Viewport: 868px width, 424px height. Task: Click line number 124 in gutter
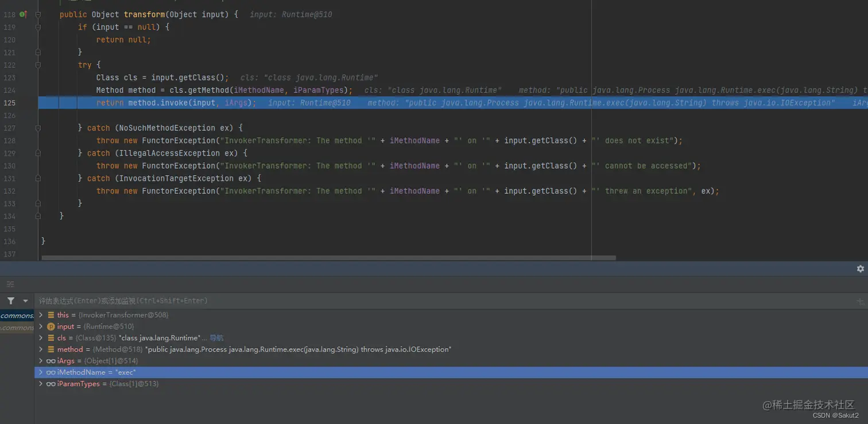pos(9,90)
